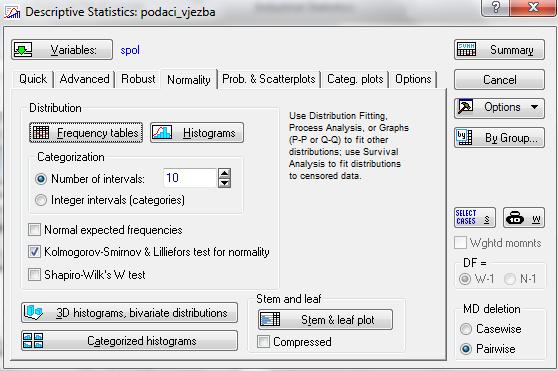
Task: Create Histograms
Action: coord(197,133)
